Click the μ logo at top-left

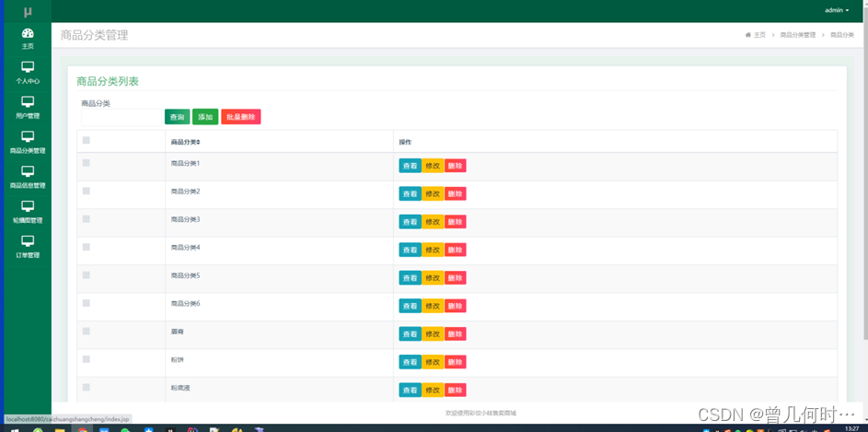(x=28, y=11)
